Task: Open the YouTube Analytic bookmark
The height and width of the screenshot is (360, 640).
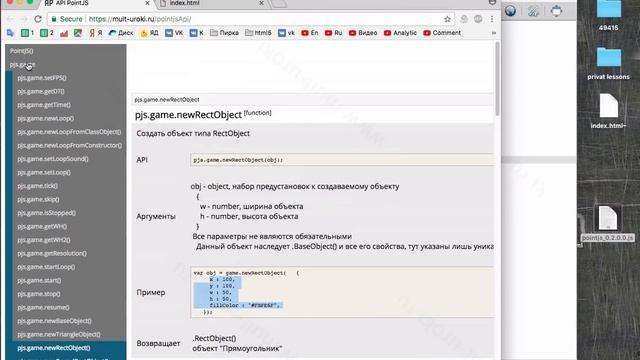Action: [x=401, y=33]
